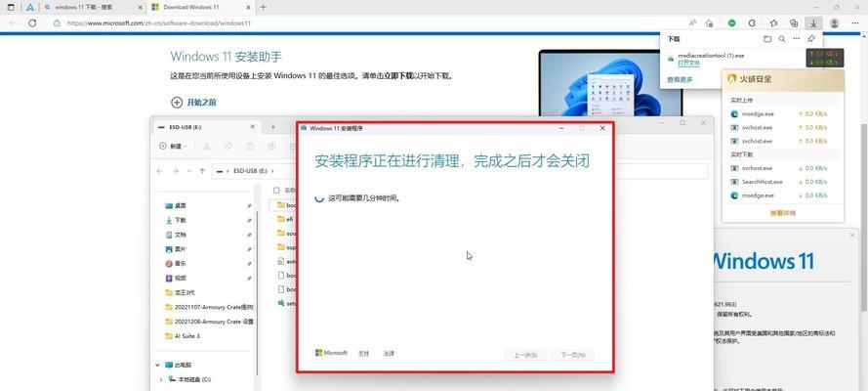Open recent locations dropdown chevron in File Explorer
Viewport: 868px width, 391px height.
tap(188, 171)
